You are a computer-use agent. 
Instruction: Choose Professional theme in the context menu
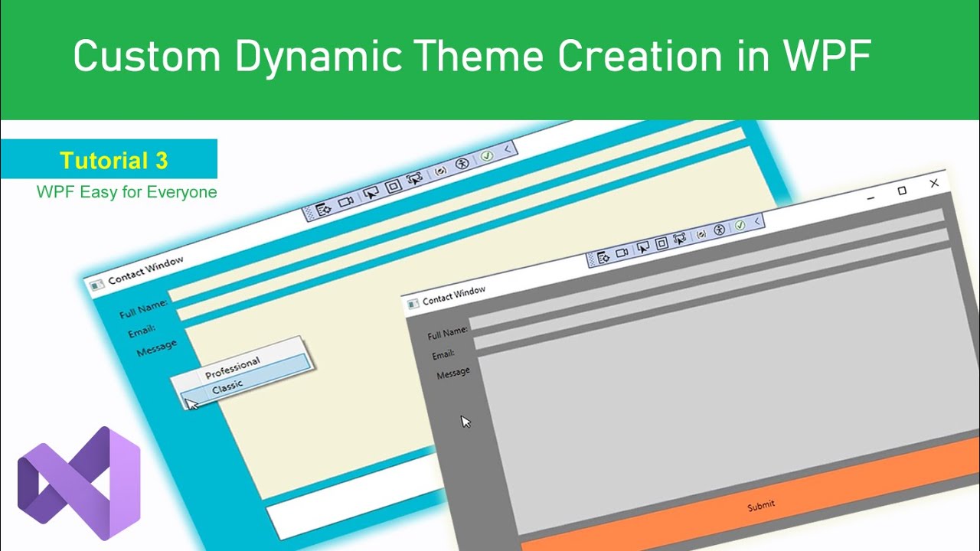pos(233,367)
